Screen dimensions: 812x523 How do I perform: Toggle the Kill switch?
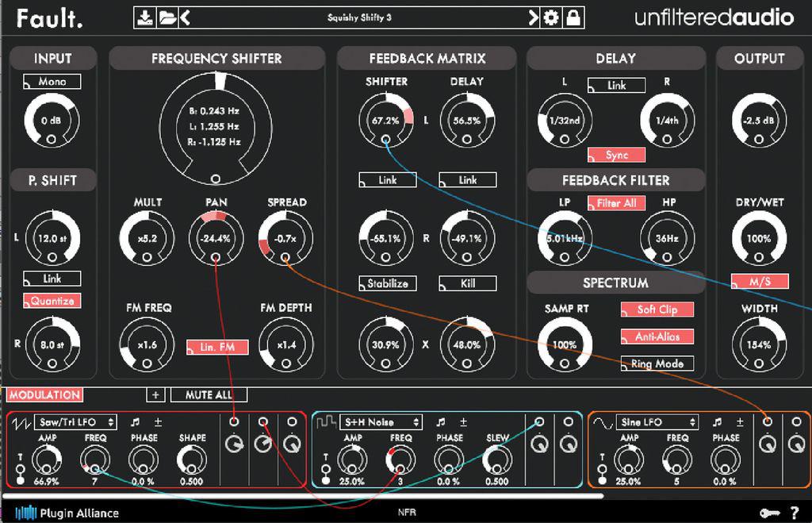[468, 283]
